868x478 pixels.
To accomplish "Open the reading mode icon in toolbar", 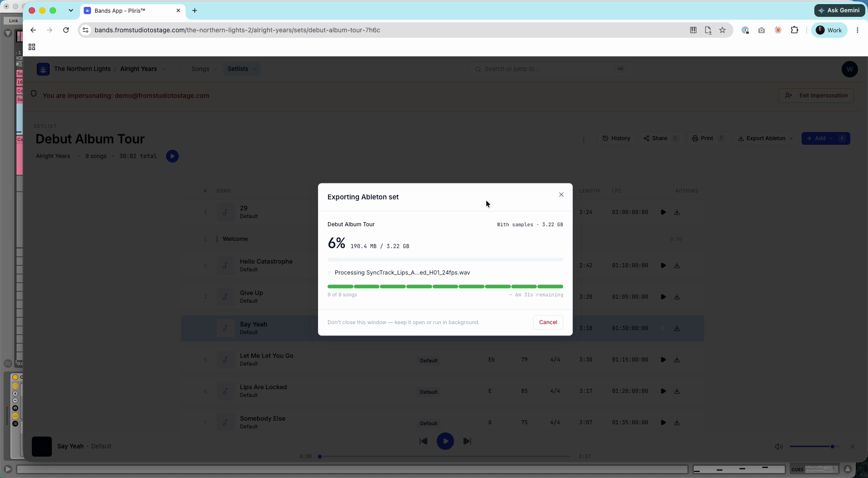I will (693, 30).
